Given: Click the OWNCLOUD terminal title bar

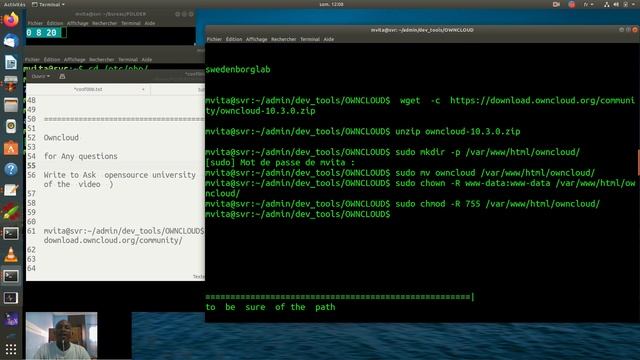Looking at the screenshot, I should 422,30.
